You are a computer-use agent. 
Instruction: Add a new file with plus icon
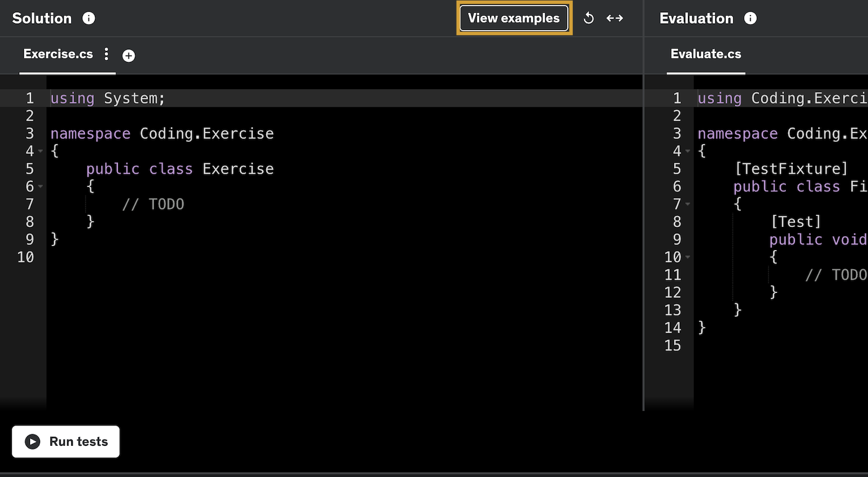point(128,56)
